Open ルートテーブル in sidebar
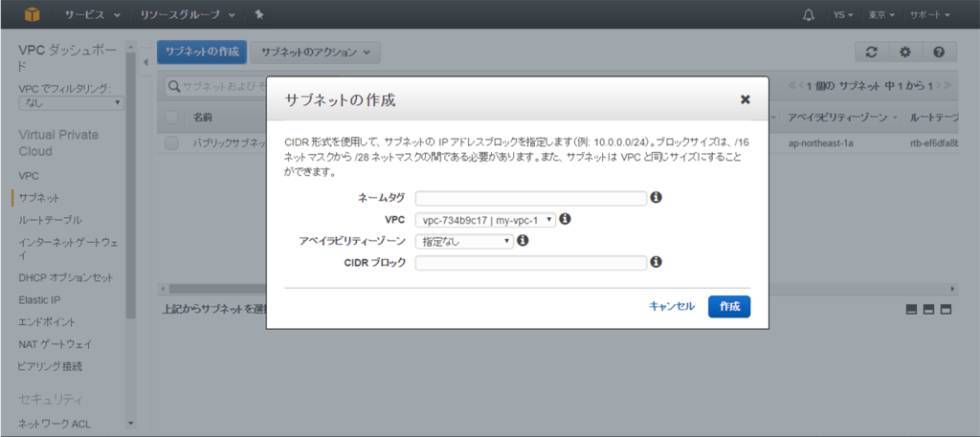This screenshot has width=980, height=437. 50,220
